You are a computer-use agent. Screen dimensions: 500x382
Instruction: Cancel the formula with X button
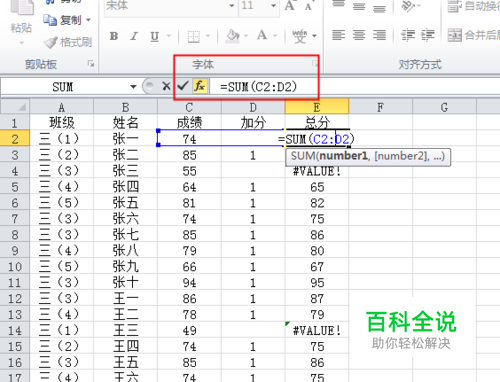166,87
